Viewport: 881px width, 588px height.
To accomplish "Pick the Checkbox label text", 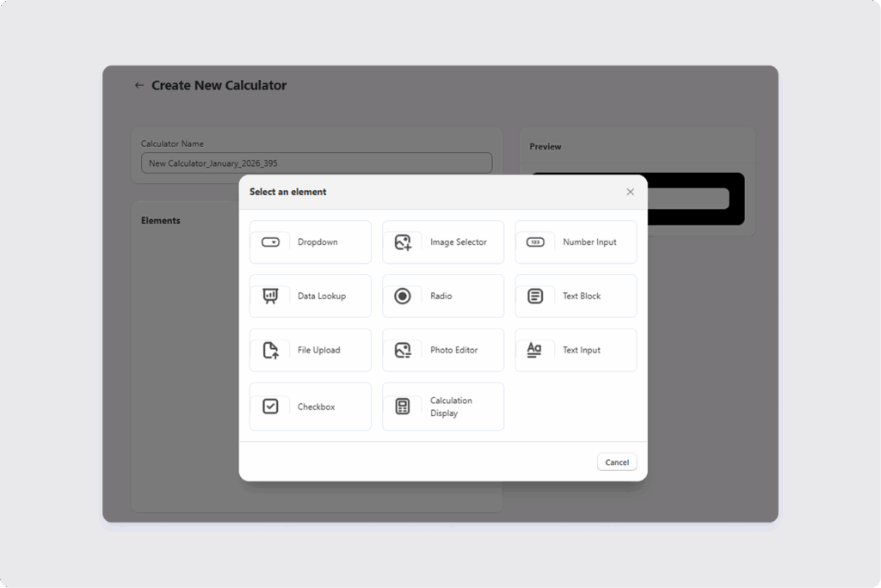I will (316, 407).
